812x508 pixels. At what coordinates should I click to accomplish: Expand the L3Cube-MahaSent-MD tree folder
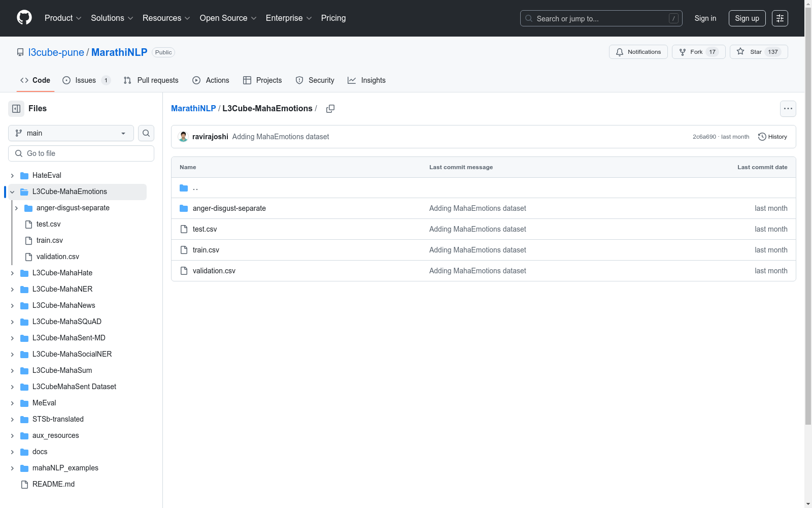pos(12,338)
